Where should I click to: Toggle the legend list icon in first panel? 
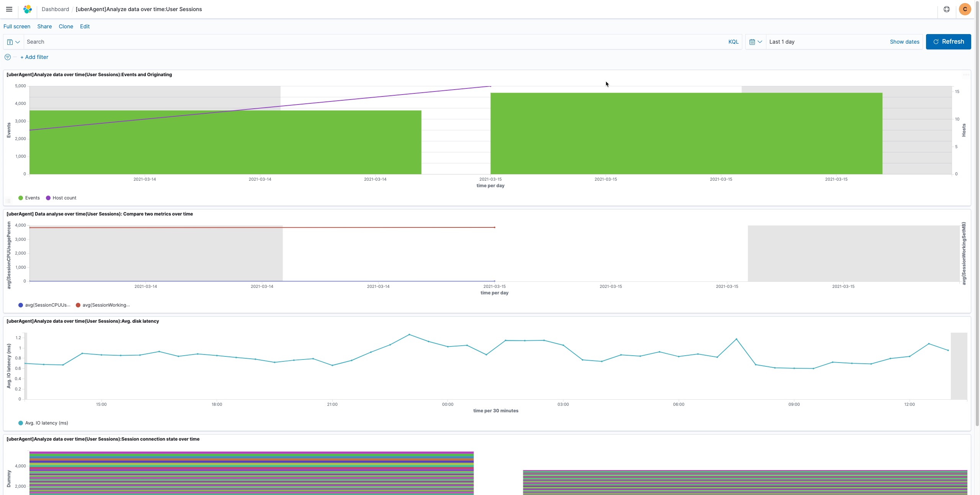pos(8,201)
